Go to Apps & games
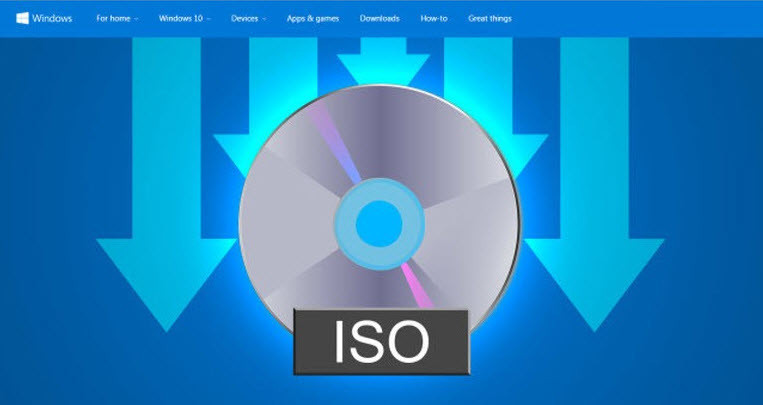Screen dimensions: 763x405 click(x=311, y=18)
